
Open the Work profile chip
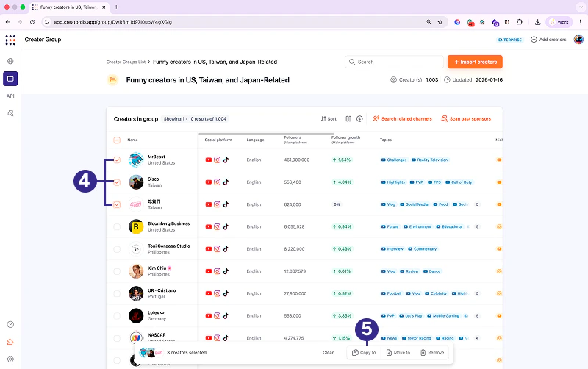pyautogui.click(x=559, y=22)
